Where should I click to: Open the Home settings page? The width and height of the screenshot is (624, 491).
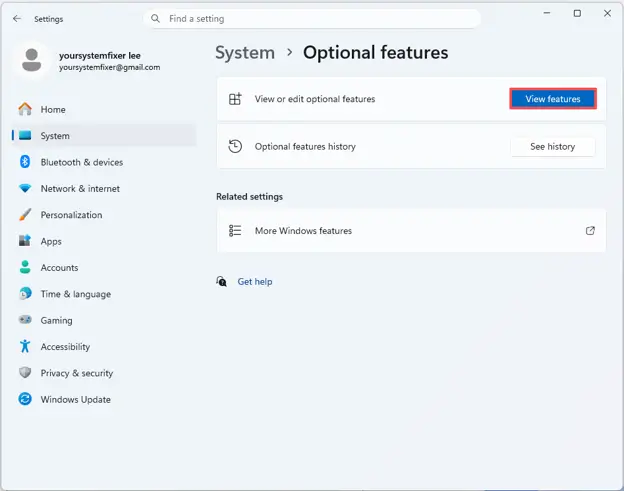[x=103, y=109]
